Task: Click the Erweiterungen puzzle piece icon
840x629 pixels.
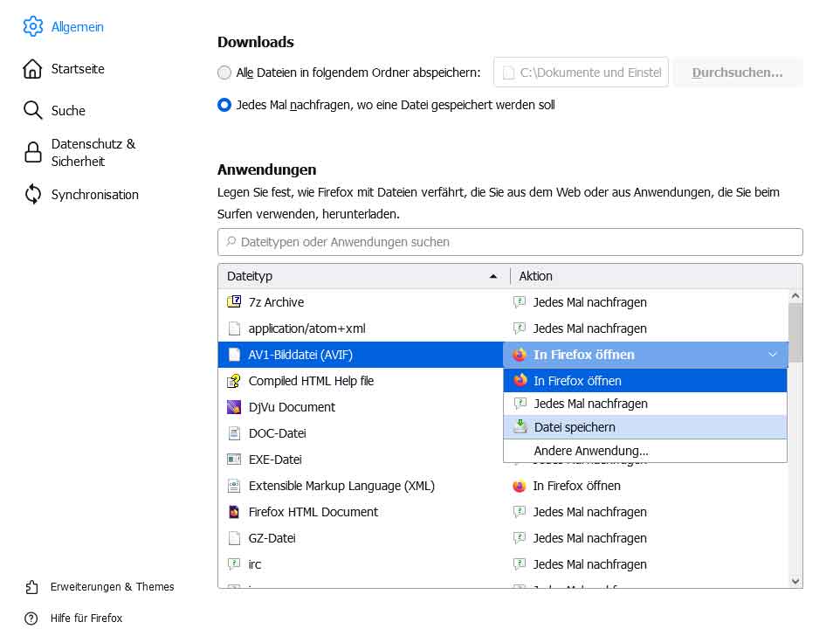Action: click(x=31, y=587)
